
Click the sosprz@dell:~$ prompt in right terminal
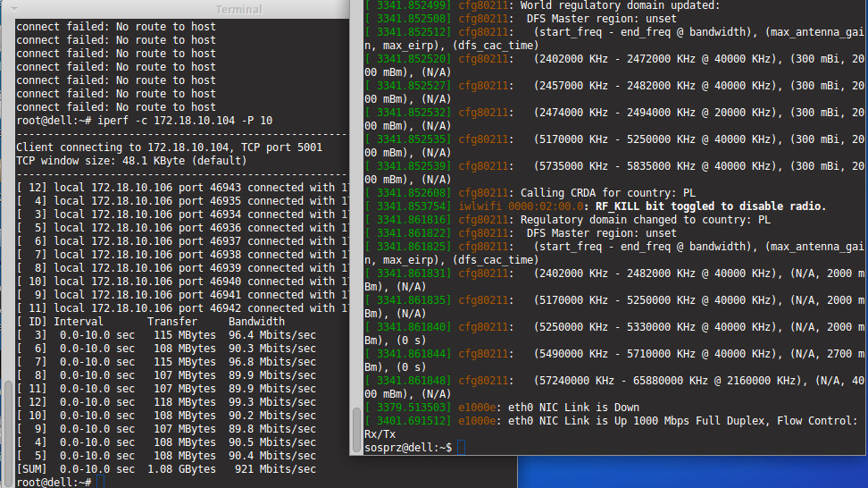408,448
